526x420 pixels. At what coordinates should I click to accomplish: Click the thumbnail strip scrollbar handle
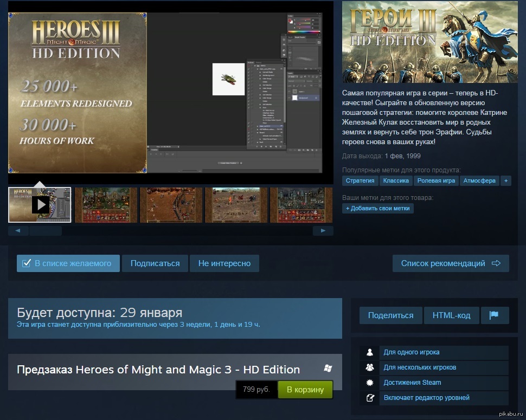46,231
